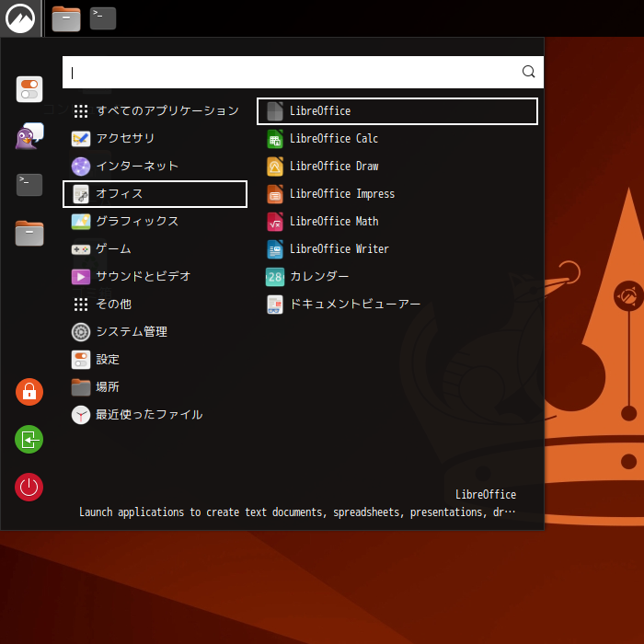Click the システム管理 gear icon
The image size is (644, 644).
point(81,332)
